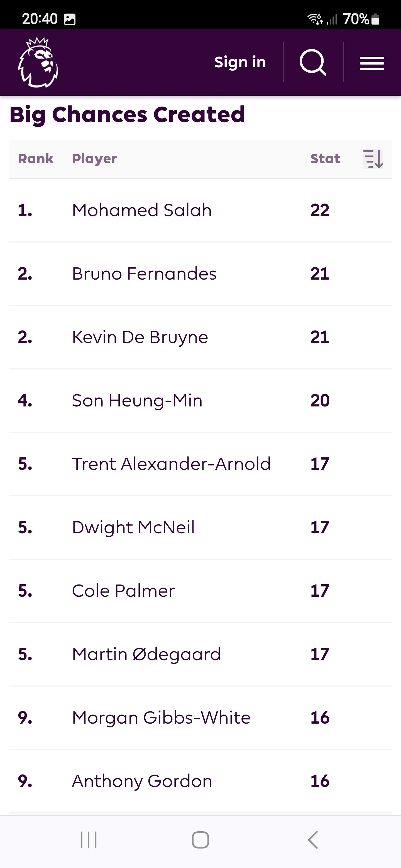This screenshot has height=868, width=401.
Task: Select Trent Alexander-Arnold row
Action: 171,464
